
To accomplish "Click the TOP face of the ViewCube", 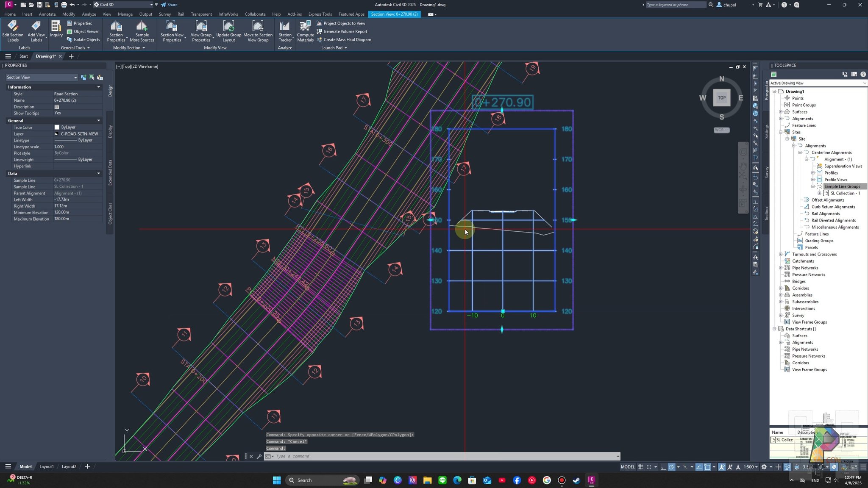I will click(722, 98).
